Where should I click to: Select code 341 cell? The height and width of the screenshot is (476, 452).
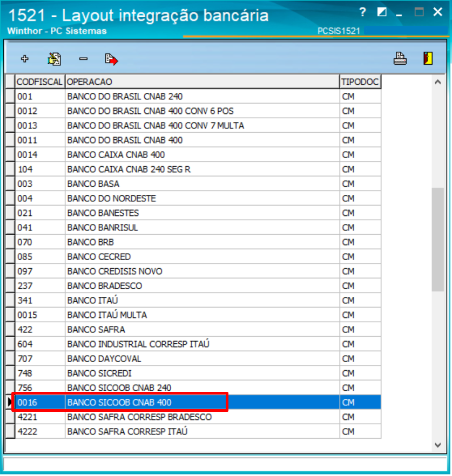pyautogui.click(x=40, y=300)
